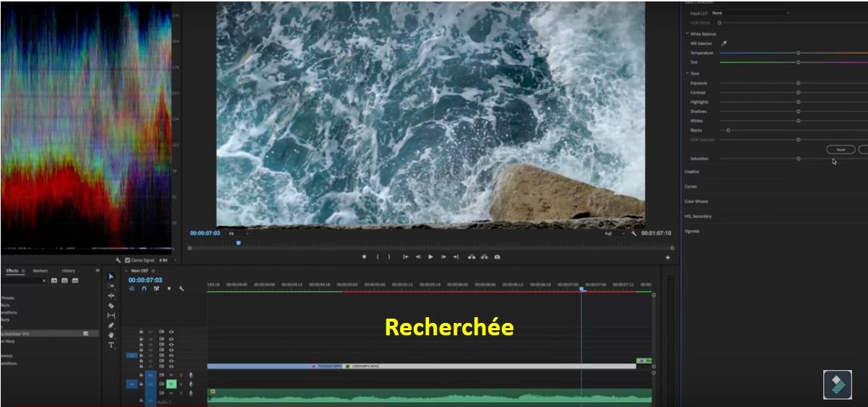Switch to the Markers tab

41,271
